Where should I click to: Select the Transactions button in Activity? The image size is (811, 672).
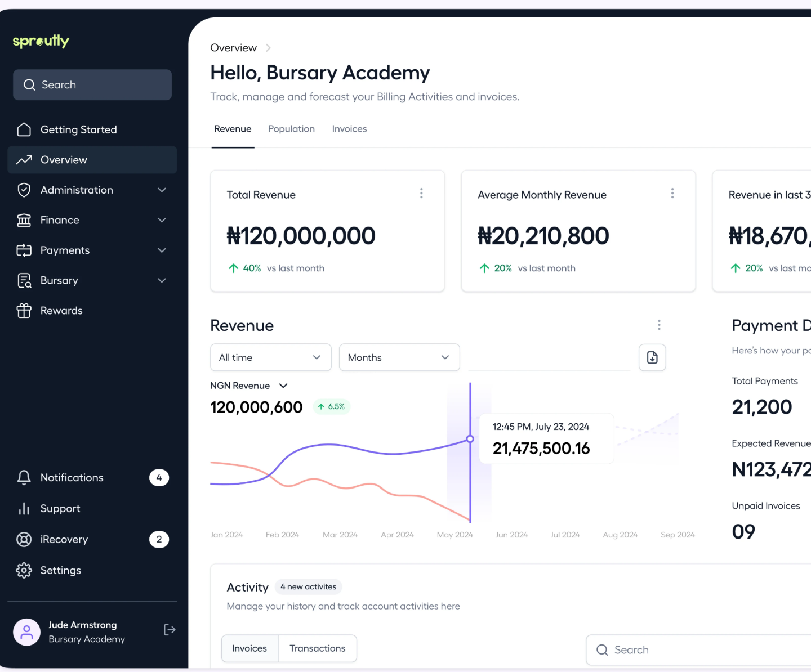point(317,648)
